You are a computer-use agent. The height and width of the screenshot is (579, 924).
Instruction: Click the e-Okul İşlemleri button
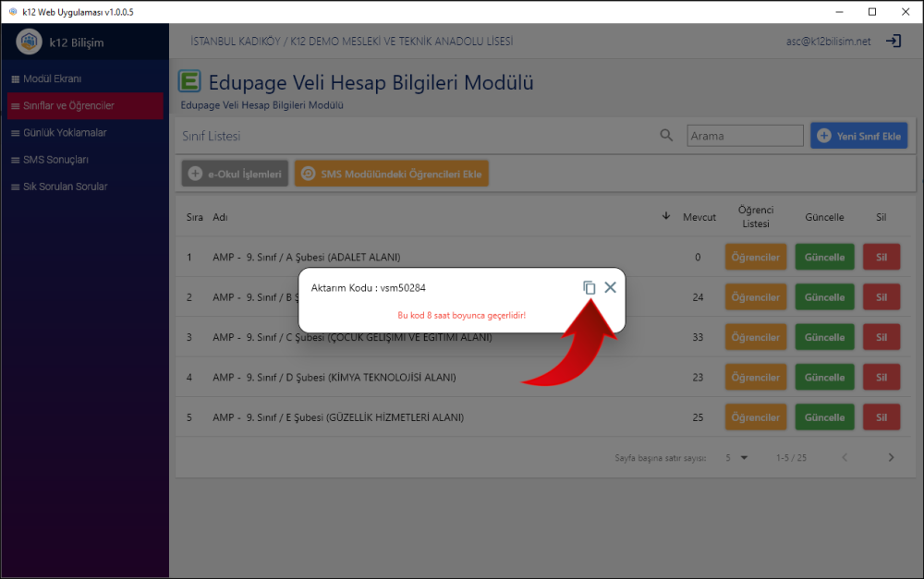235,174
